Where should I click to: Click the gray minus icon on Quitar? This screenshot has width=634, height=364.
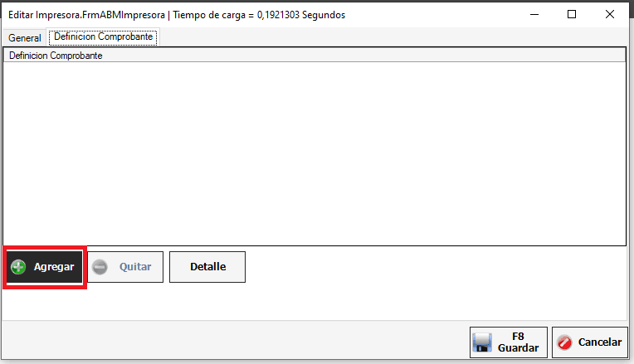point(100,267)
